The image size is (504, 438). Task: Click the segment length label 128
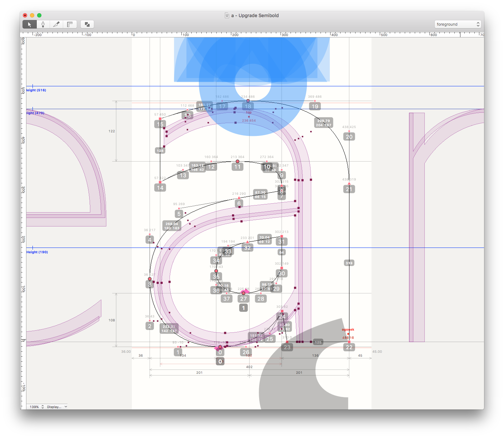pos(160,151)
